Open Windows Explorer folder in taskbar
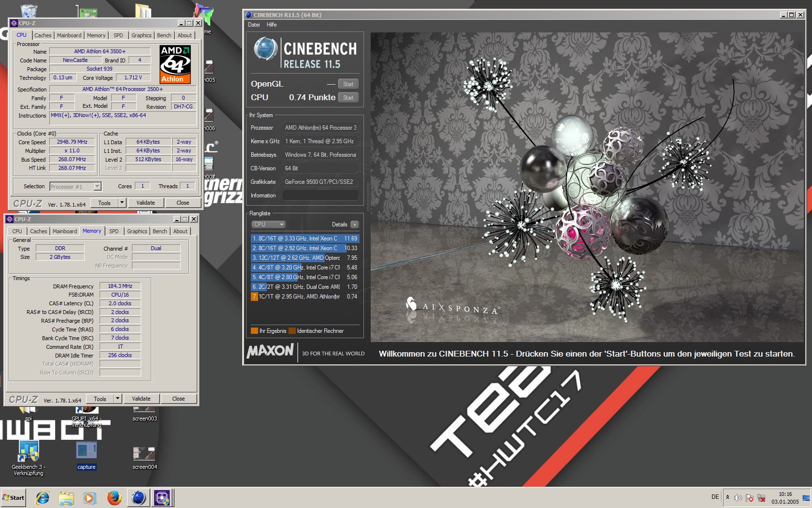 coord(66,497)
